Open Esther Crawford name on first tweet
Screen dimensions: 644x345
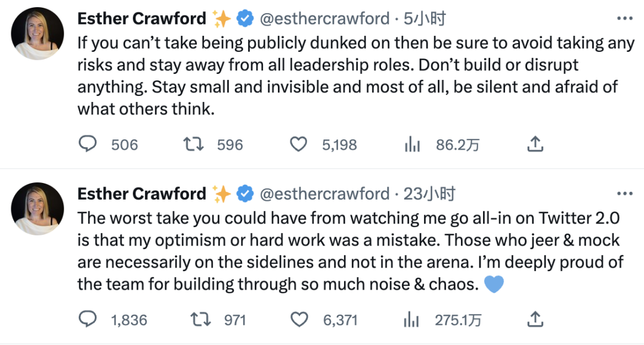coord(142,18)
